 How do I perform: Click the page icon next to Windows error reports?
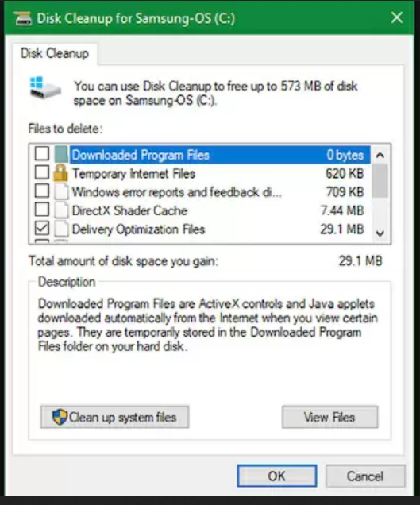61,191
